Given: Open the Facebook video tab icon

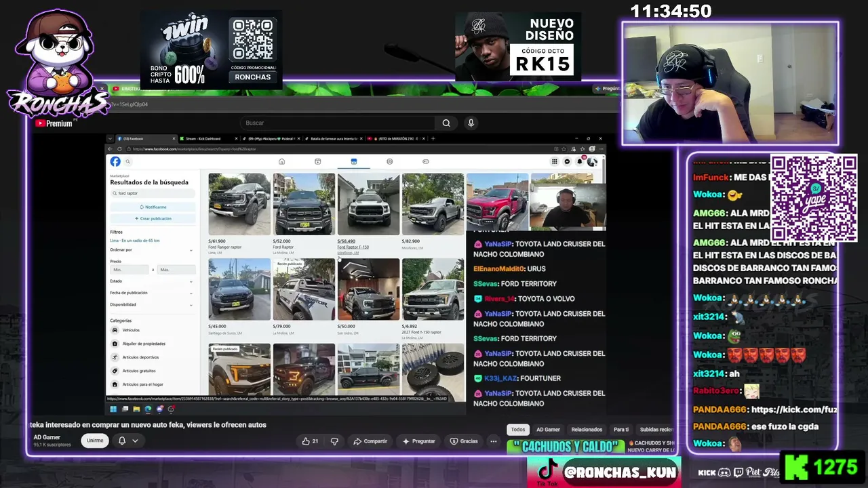Looking at the screenshot, I should pos(317,161).
